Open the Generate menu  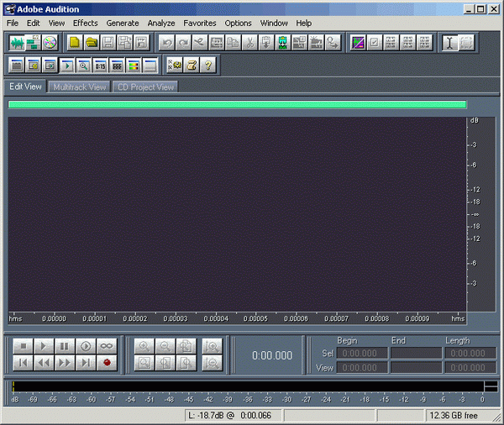[123, 24]
